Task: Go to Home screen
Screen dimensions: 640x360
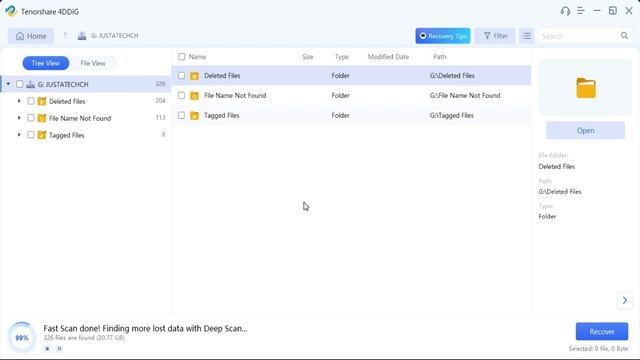Action: coord(31,36)
